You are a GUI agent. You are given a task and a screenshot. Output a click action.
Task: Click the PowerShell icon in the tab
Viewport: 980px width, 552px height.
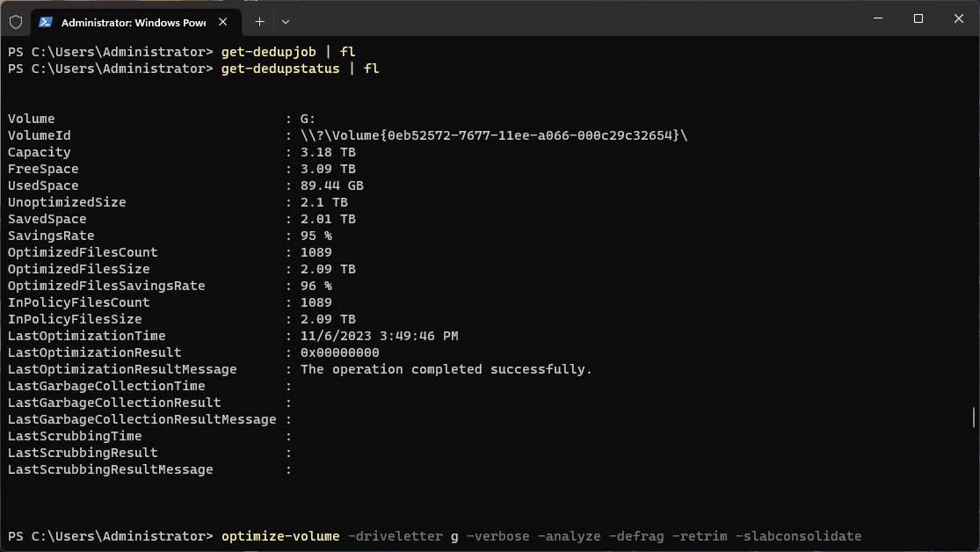45,21
